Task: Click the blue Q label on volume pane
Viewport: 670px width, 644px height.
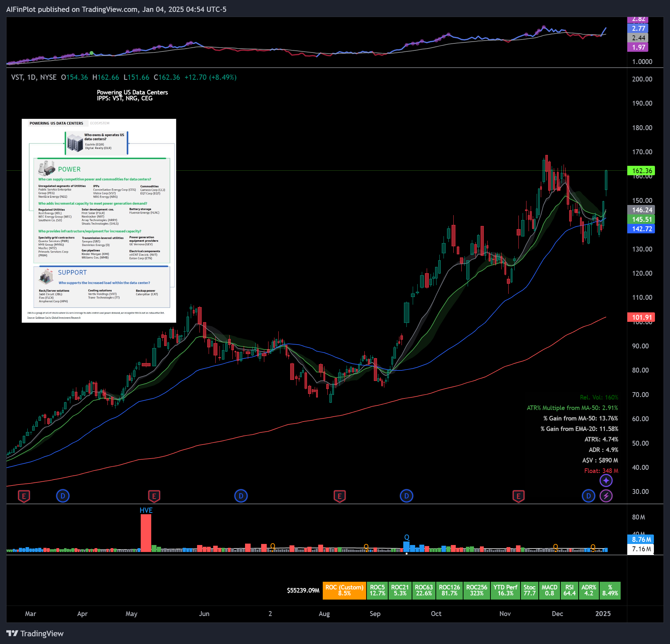Action: pos(407,537)
